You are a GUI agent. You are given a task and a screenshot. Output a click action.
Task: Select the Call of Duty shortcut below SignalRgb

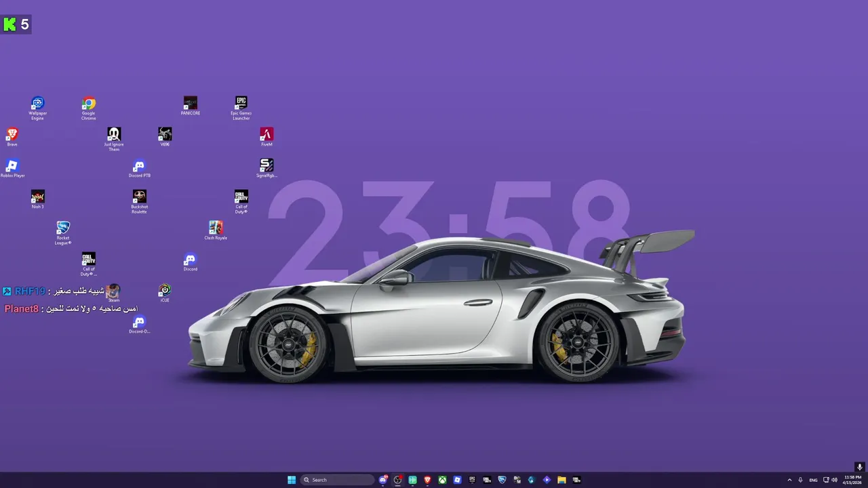point(241,201)
